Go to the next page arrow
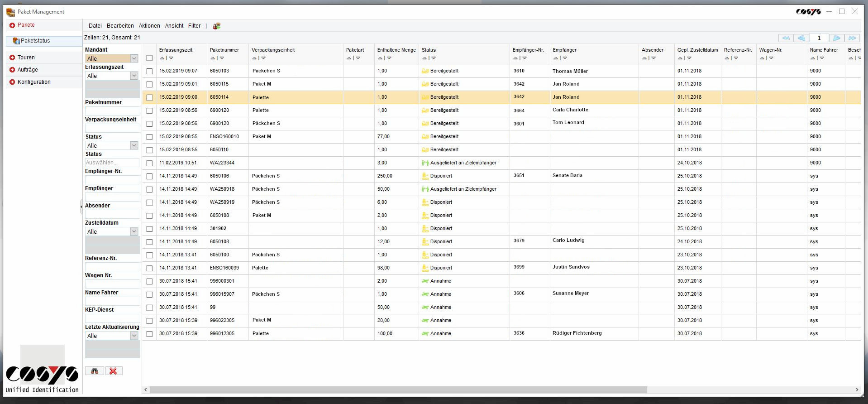This screenshot has width=868, height=404. coord(837,38)
